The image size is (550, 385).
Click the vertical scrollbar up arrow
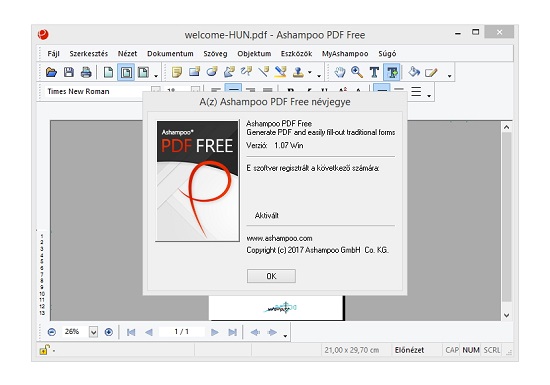click(506, 127)
